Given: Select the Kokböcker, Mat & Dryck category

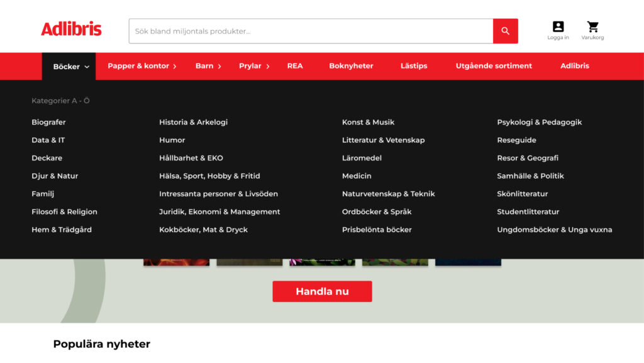Looking at the screenshot, I should (x=203, y=230).
